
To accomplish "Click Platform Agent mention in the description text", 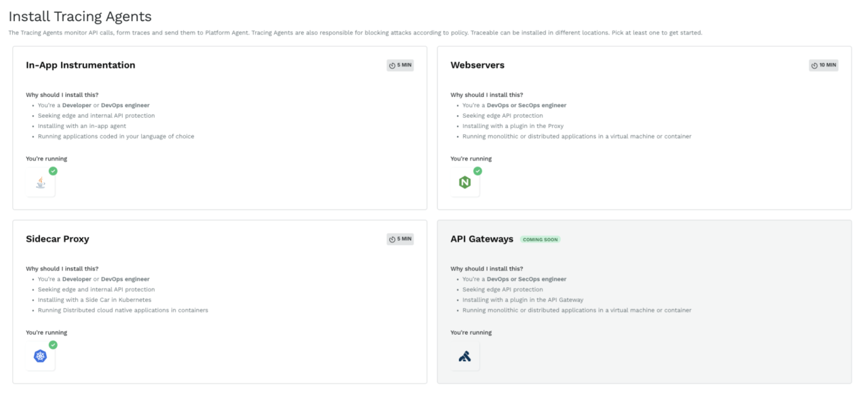I will pos(227,33).
